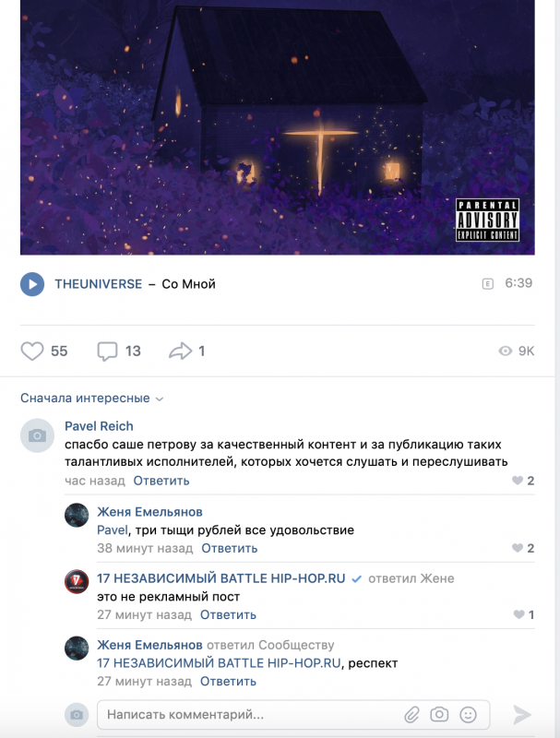This screenshot has height=738, width=560.
Task: Share the post with the arrow icon
Action: tap(180, 351)
